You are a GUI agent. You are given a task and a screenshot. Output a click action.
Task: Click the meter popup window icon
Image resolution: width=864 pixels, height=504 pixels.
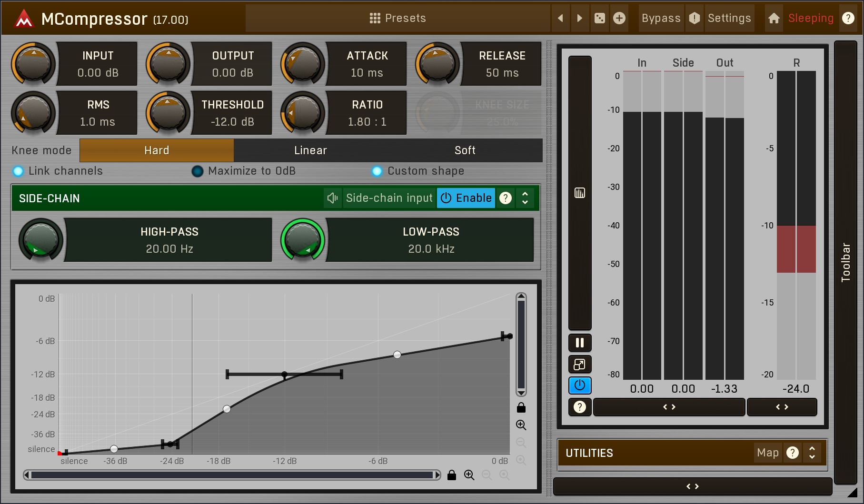tap(580, 365)
